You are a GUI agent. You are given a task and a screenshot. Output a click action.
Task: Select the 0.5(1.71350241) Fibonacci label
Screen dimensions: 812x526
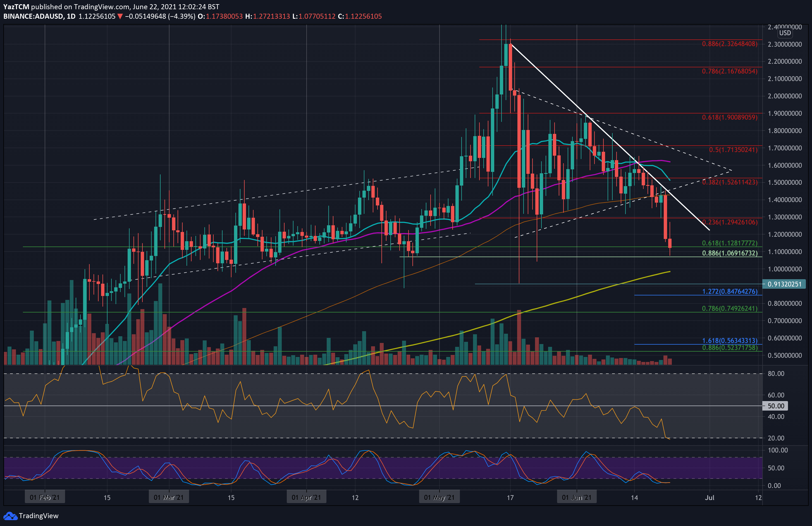click(733, 150)
